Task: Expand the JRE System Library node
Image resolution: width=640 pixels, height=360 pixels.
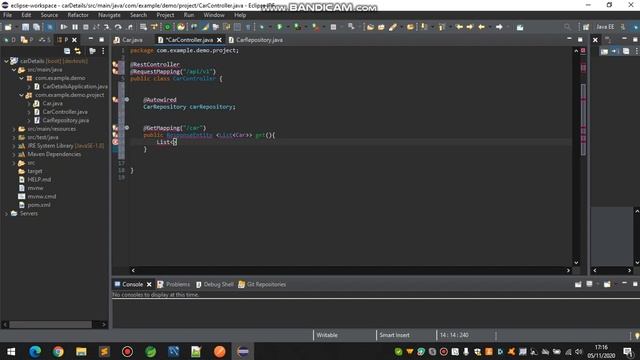Action: [14, 146]
